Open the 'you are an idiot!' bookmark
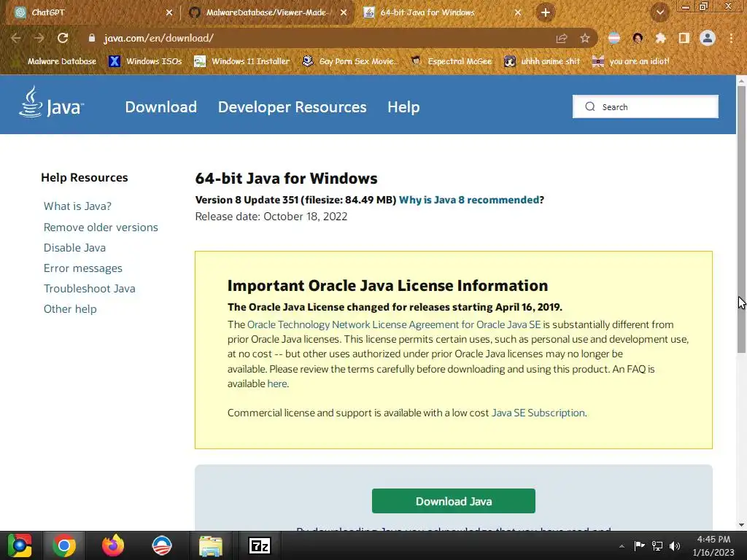The height and width of the screenshot is (560, 747). (630, 61)
